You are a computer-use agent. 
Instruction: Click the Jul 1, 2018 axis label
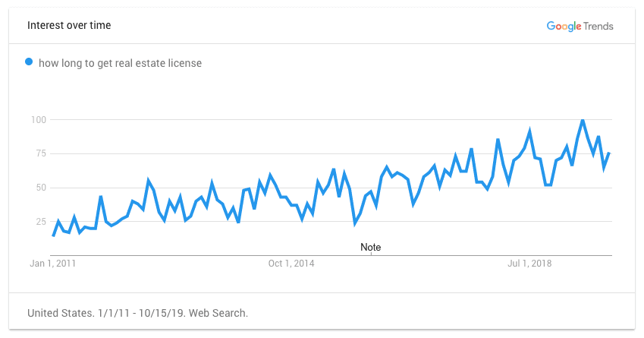(529, 264)
